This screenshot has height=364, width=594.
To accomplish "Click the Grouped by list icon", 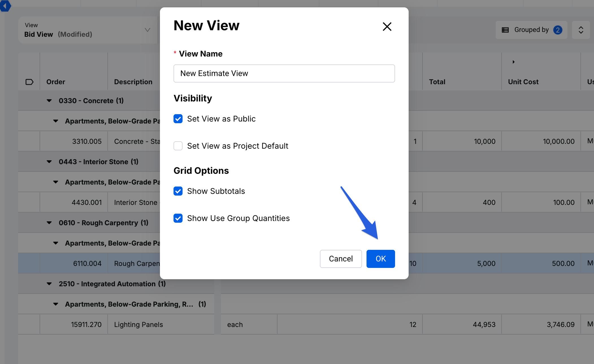I will (505, 30).
